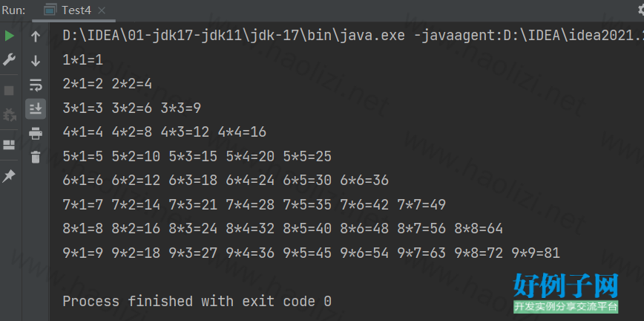
Task: Click the output line 9*9=81
Action: tap(535, 253)
